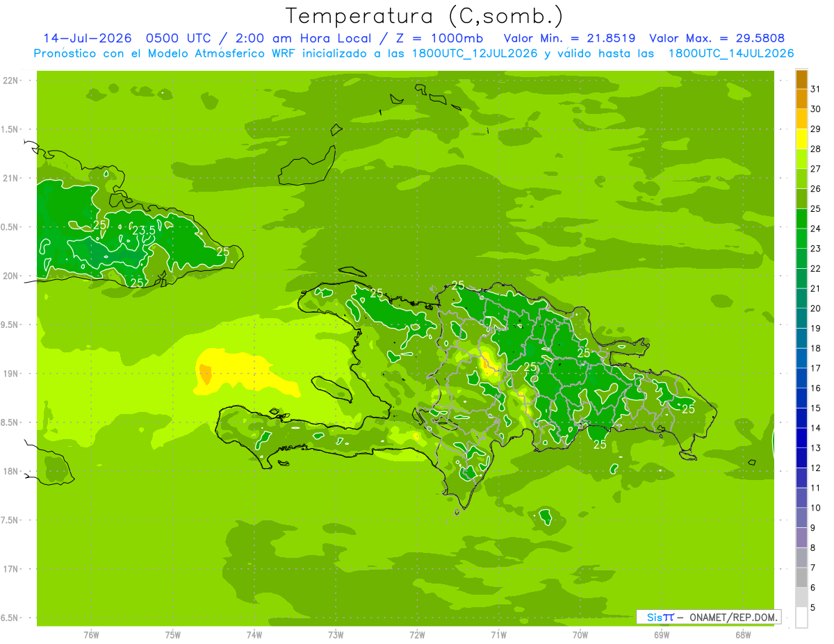Click the legend swatch between 20 and 21
The width and height of the screenshot is (834, 644).
(x=801, y=298)
